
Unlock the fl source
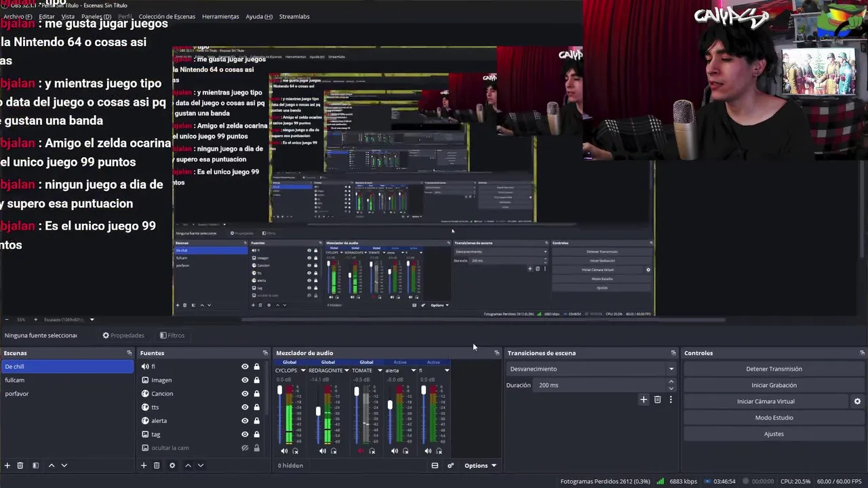[x=256, y=367]
